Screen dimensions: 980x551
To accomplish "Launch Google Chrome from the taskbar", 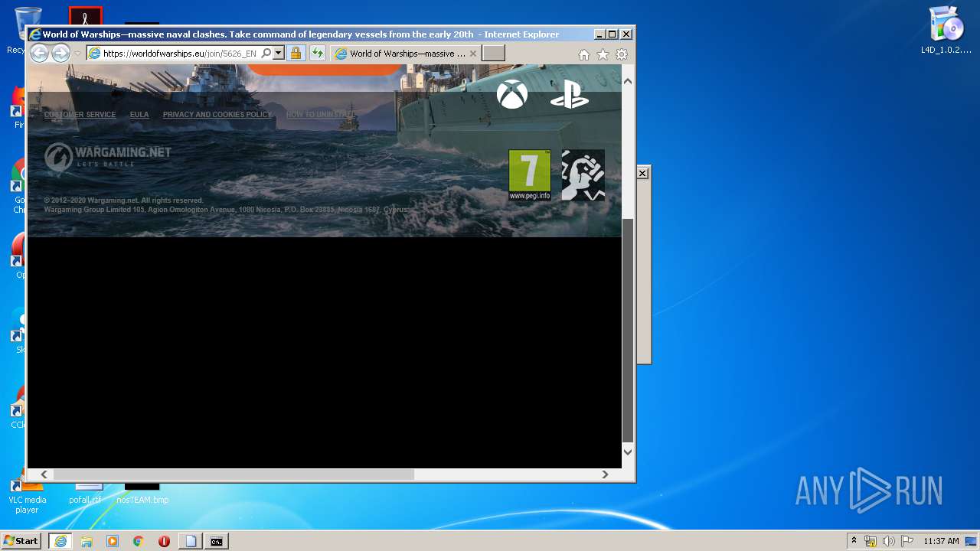I will (x=139, y=541).
